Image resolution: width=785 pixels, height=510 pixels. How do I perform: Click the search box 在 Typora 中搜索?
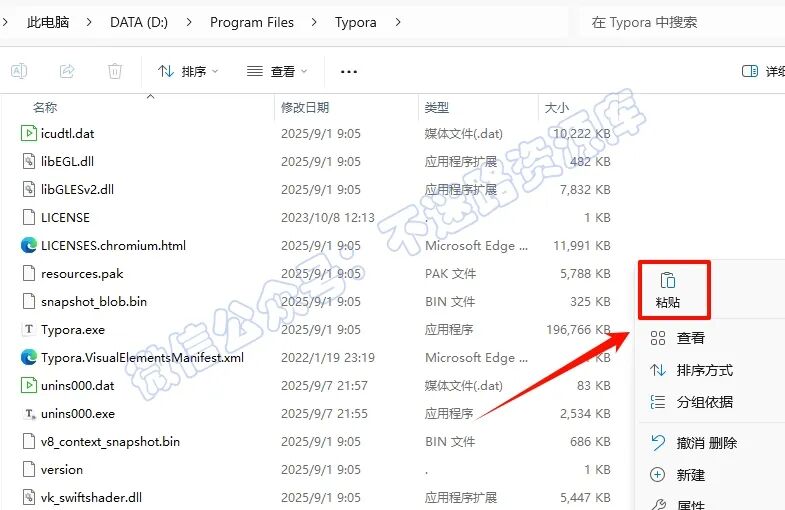pos(682,22)
